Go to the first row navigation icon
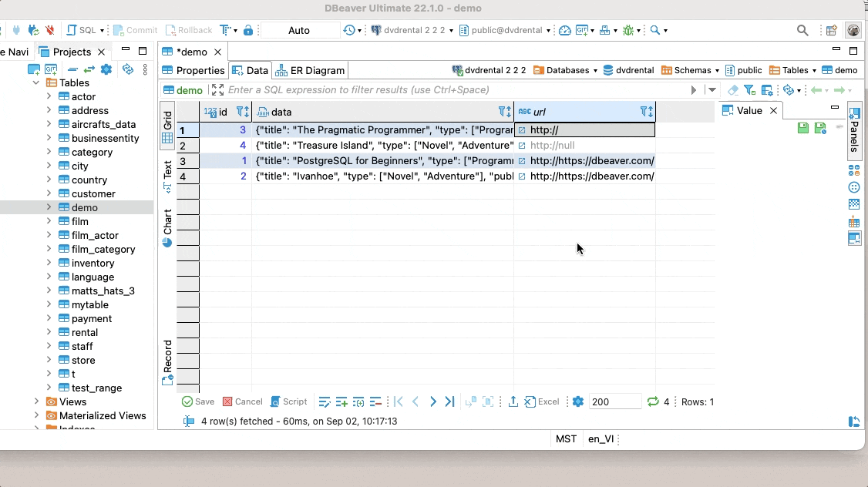 pos(398,401)
